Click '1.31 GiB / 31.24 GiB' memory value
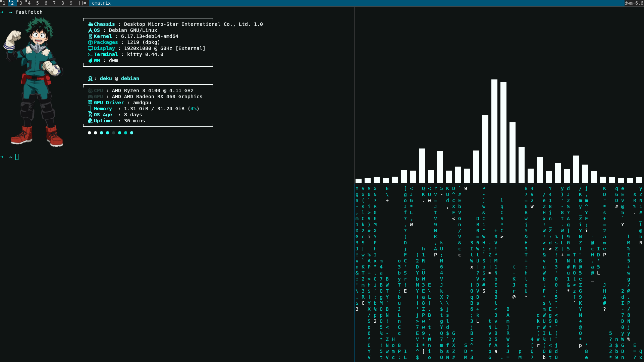This screenshot has height=362, width=644. [154, 109]
